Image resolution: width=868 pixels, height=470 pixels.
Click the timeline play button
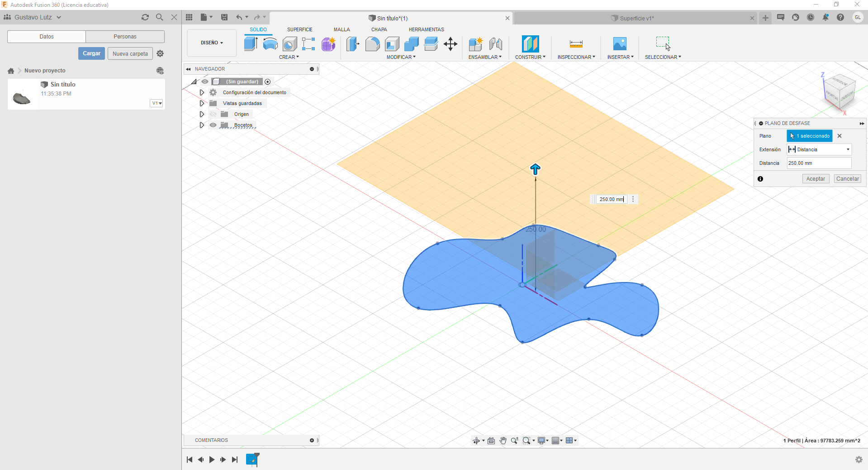pos(212,460)
